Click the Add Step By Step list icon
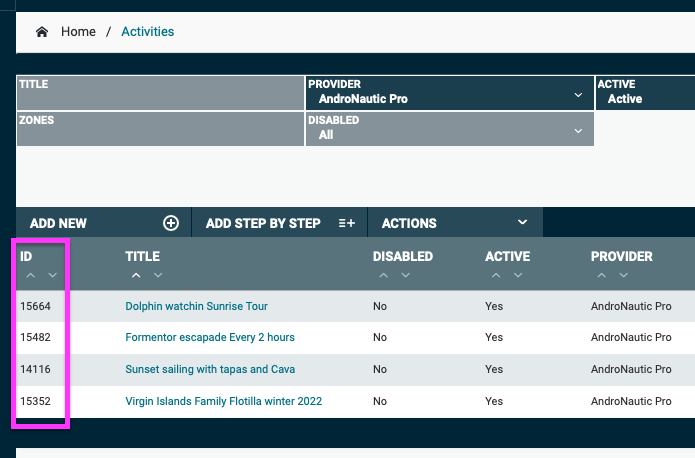Screen dimensions: 695x458 347,223
